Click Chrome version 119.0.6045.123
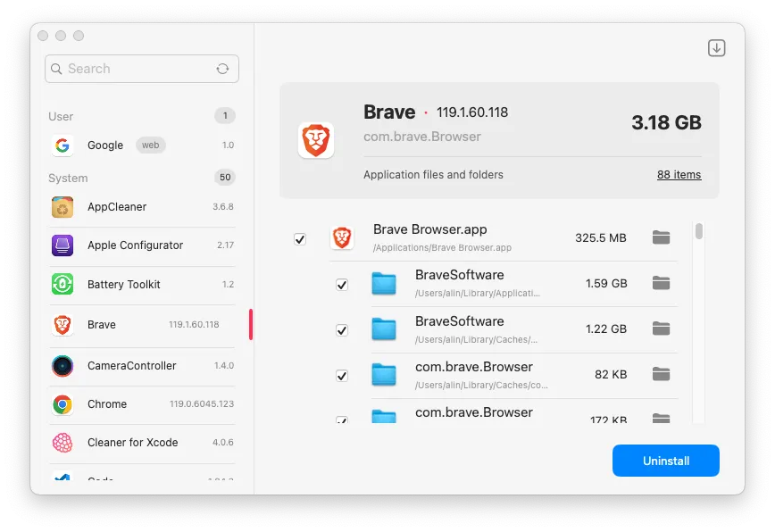775x532 pixels. coord(202,404)
